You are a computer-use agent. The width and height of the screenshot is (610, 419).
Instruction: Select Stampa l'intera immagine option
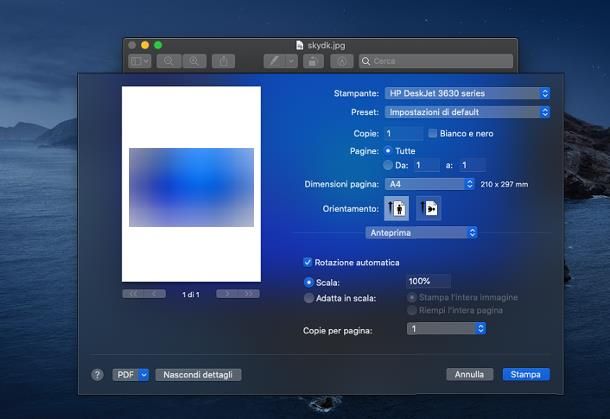pos(412,298)
